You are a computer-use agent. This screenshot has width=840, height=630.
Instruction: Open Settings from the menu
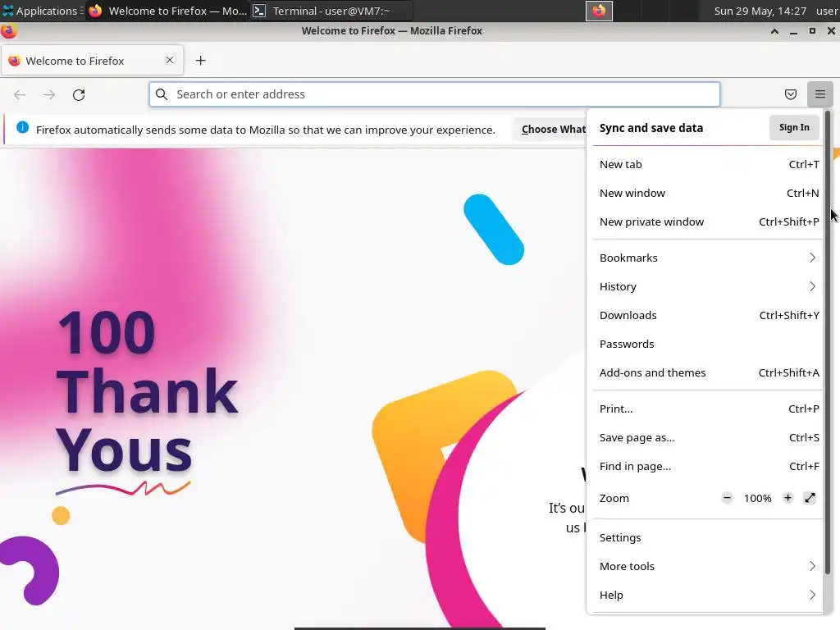point(707,537)
